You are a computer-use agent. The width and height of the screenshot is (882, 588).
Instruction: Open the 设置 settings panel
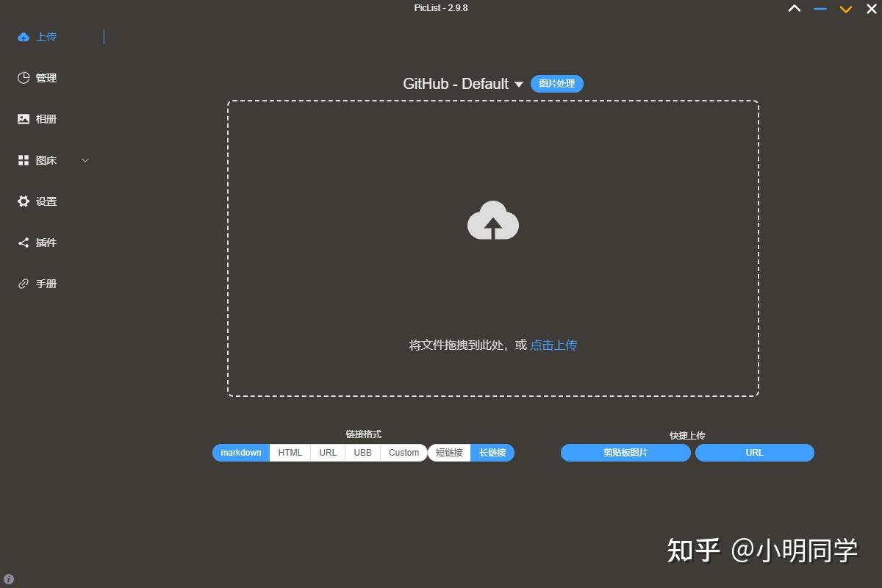(x=44, y=201)
